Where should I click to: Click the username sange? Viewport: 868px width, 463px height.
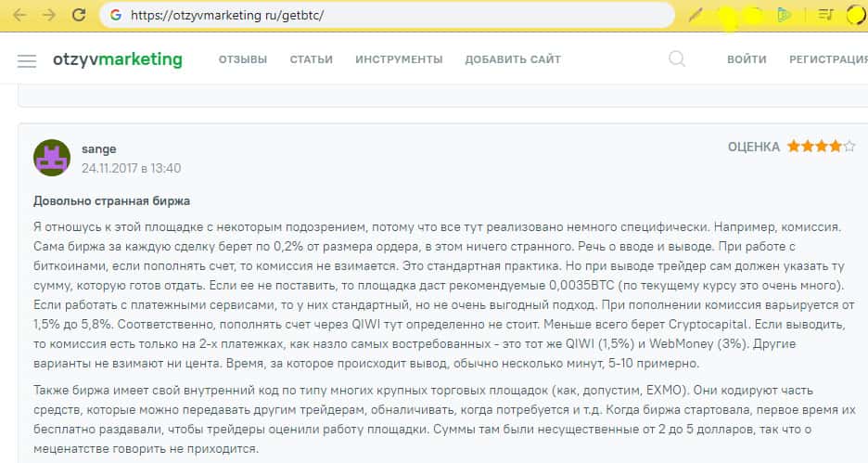coord(98,148)
